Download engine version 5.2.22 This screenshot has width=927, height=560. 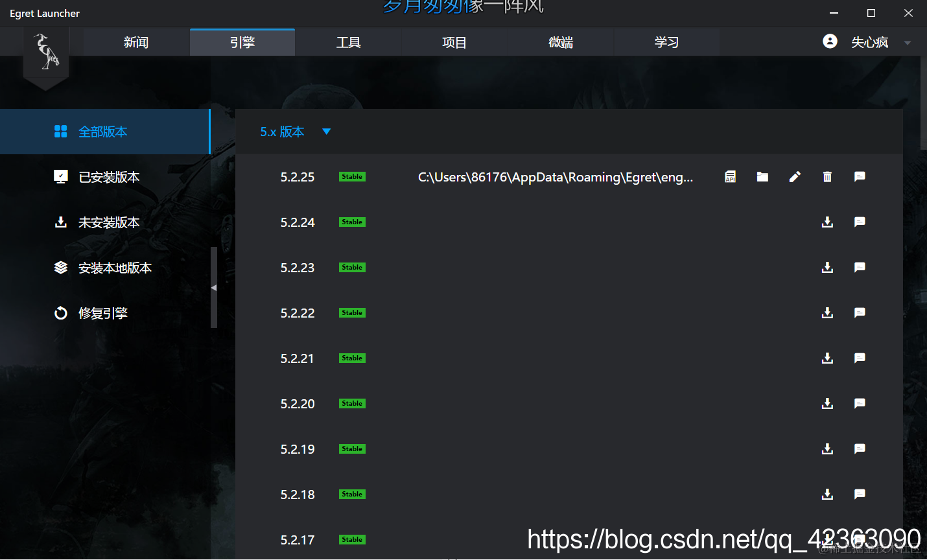pos(827,312)
